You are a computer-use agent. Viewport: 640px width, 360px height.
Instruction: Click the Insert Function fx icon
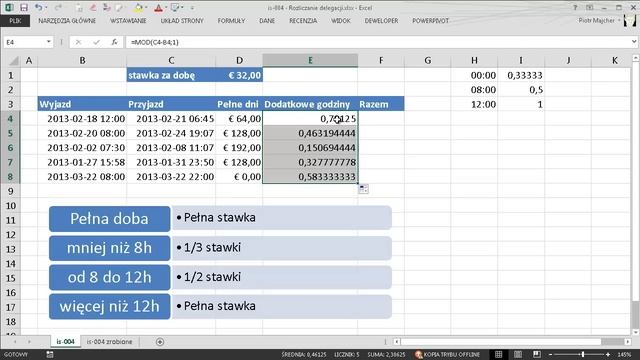click(x=114, y=42)
